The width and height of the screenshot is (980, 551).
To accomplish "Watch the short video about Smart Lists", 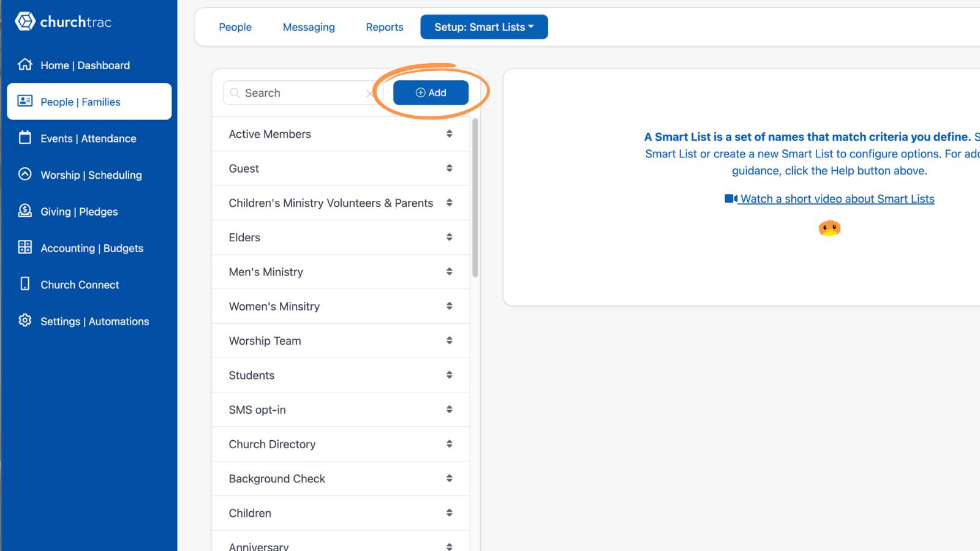I will click(829, 199).
